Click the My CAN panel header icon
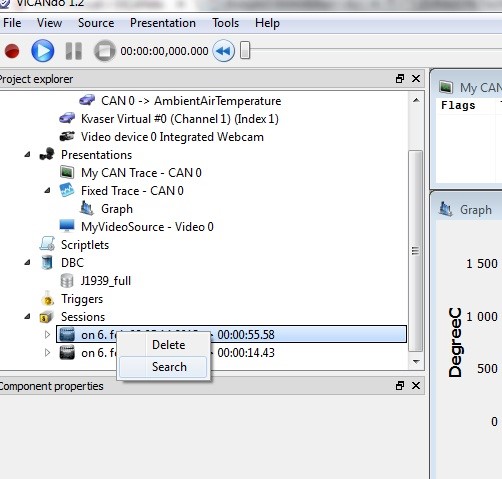The height and width of the screenshot is (479, 502). point(446,88)
